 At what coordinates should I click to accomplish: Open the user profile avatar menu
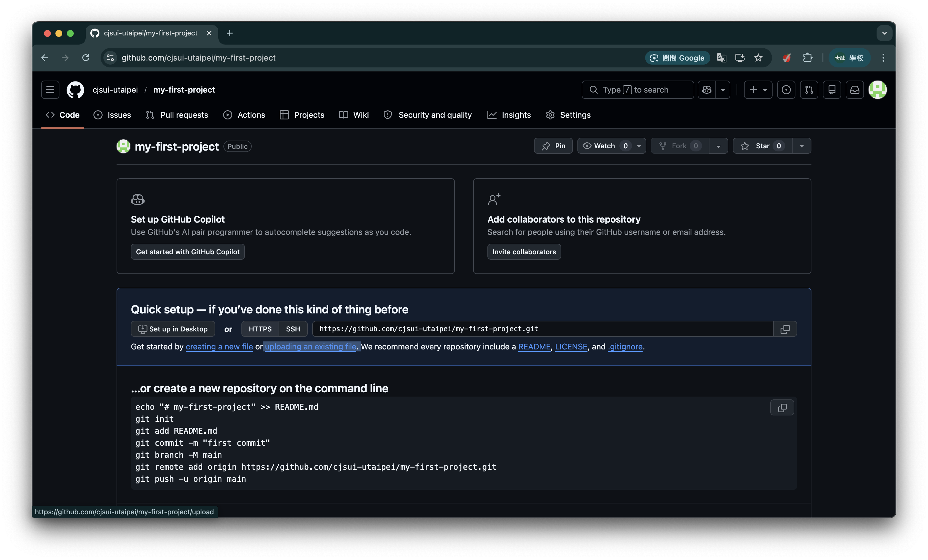point(877,90)
